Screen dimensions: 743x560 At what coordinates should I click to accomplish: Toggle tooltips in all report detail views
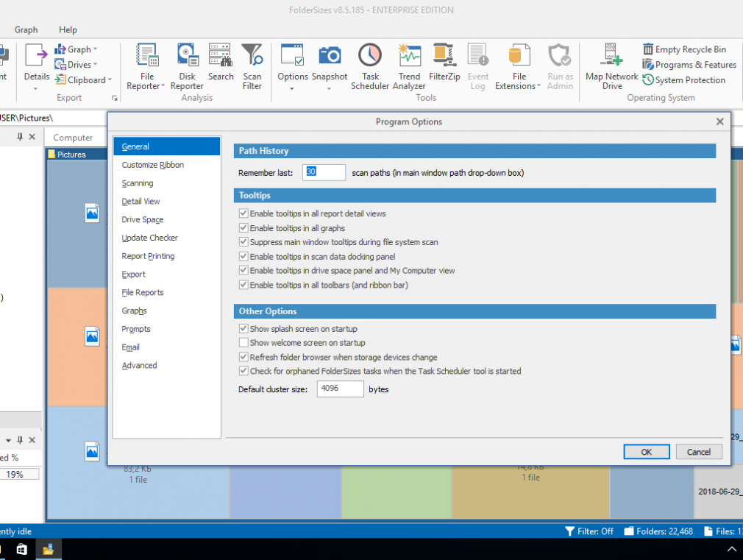243,213
